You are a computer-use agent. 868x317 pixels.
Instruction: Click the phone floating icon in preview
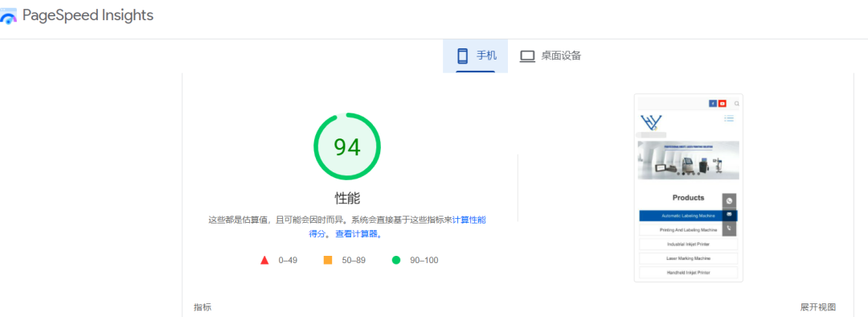[x=729, y=228]
